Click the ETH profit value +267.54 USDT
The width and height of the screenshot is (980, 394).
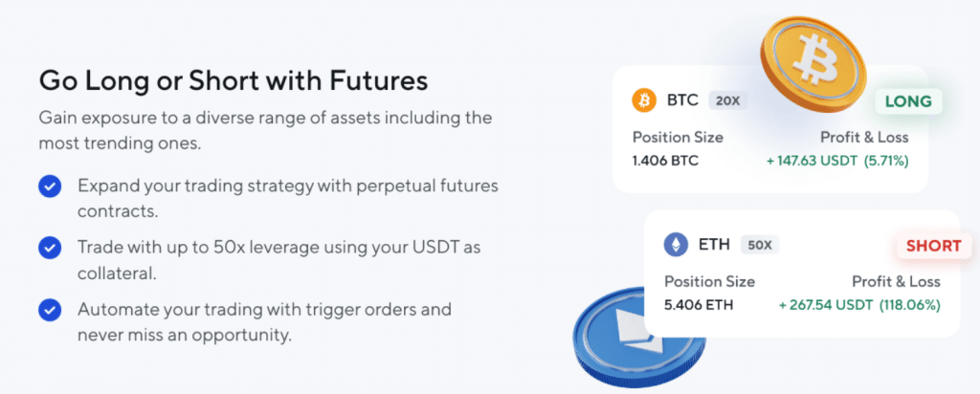(829, 304)
